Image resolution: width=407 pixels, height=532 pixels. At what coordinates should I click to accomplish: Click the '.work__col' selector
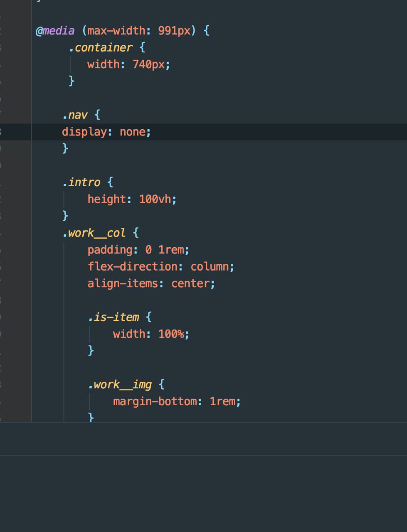(x=94, y=233)
